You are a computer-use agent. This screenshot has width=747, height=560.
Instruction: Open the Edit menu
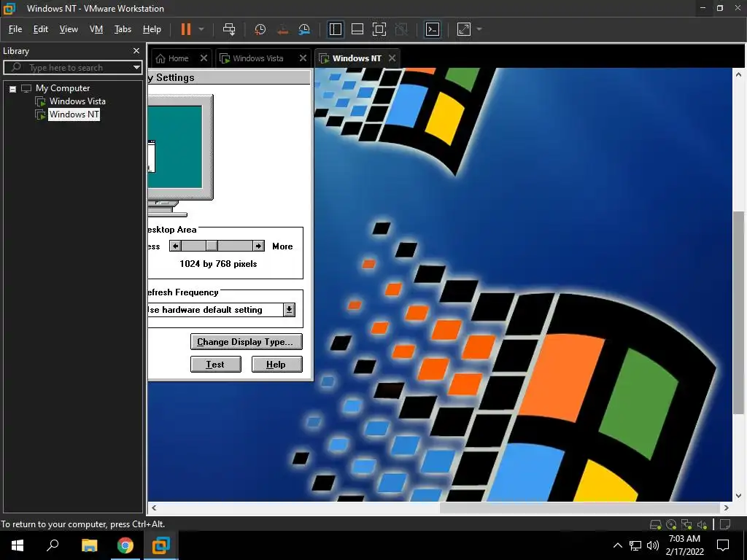point(41,29)
